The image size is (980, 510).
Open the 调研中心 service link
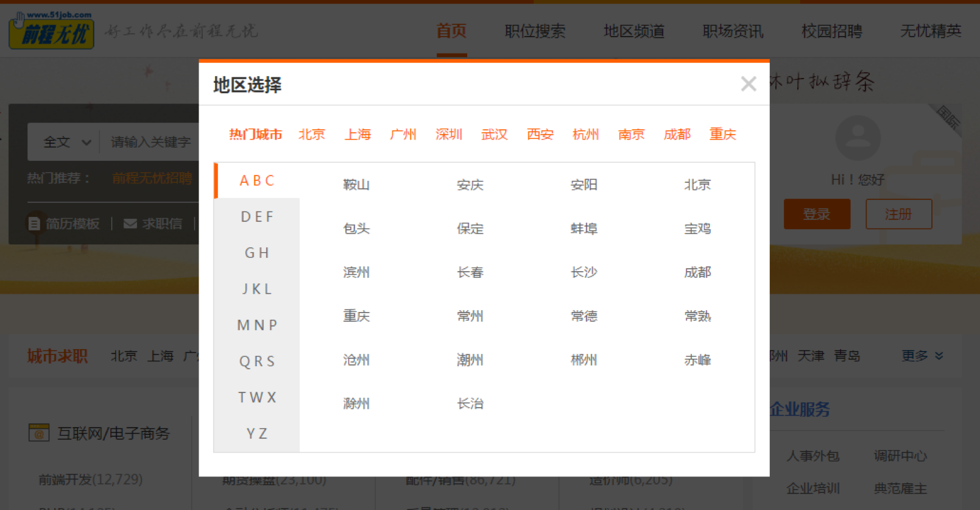901,456
